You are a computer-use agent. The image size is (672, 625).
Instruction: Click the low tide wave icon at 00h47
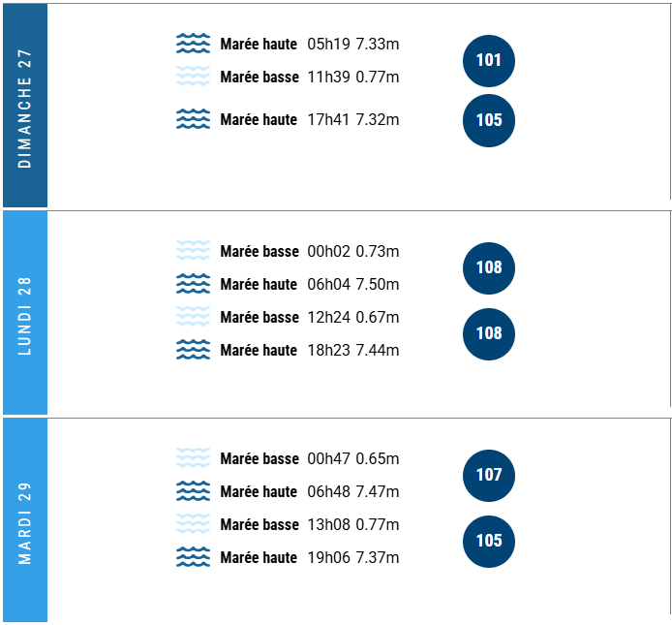[x=193, y=458]
